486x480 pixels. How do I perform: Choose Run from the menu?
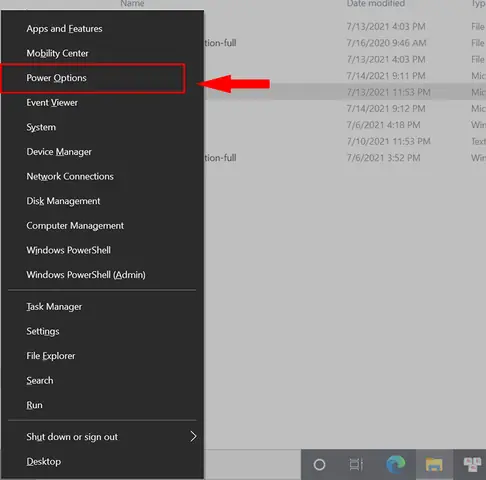[x=34, y=405]
